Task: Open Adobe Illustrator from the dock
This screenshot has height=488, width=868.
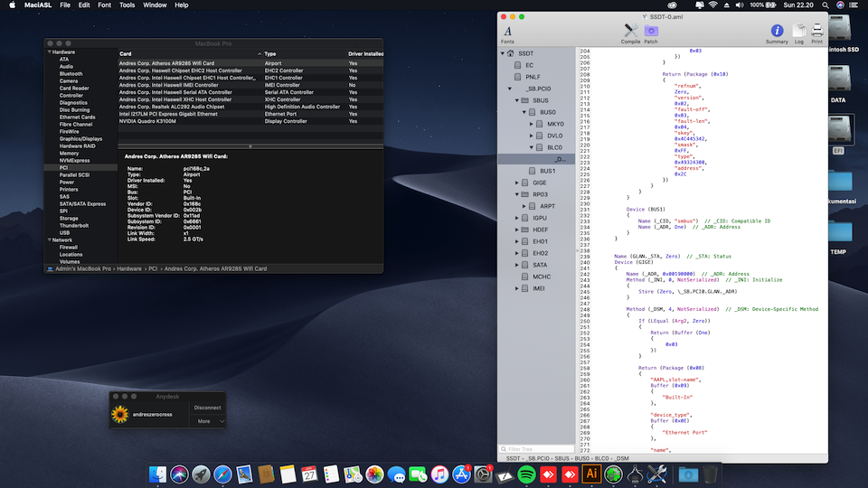Action: (x=591, y=474)
